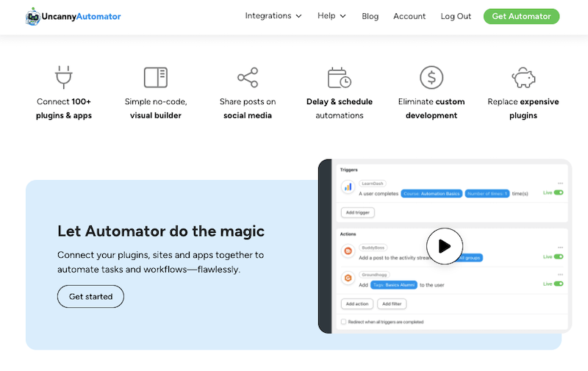This screenshot has width=588, height=371.
Task: Click the Share posts on social media text
Action: (248, 109)
